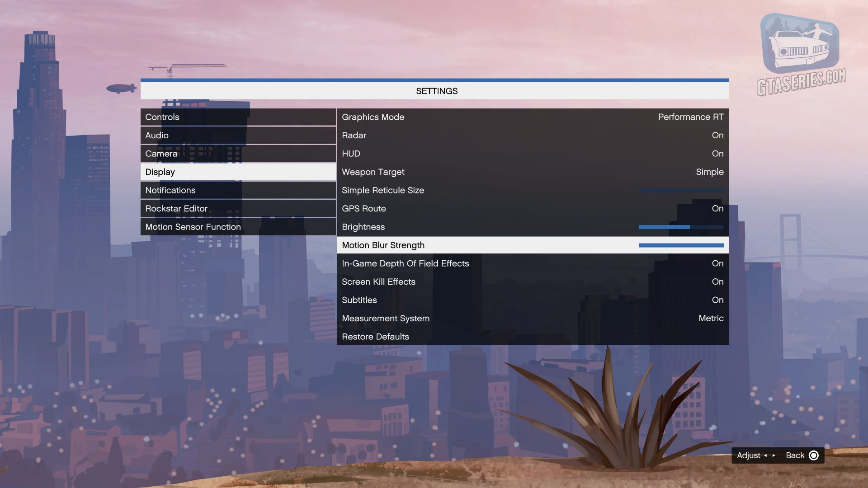This screenshot has height=488, width=868.
Task: Click the Simple Reticule Size slider
Action: tap(680, 190)
